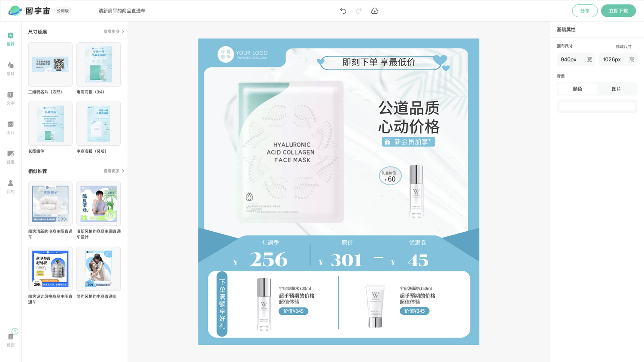
Task: Click the cloud save icon
Action: pyautogui.click(x=375, y=11)
